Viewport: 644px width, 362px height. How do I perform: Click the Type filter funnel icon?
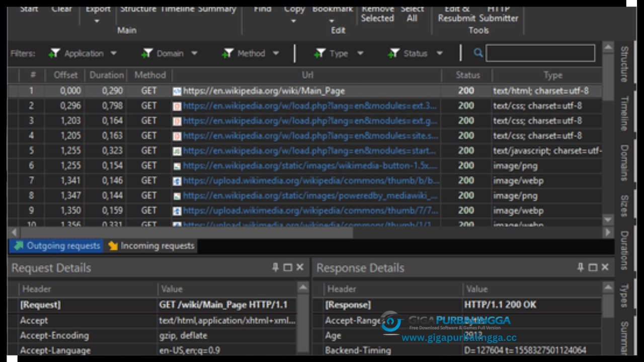(x=319, y=53)
